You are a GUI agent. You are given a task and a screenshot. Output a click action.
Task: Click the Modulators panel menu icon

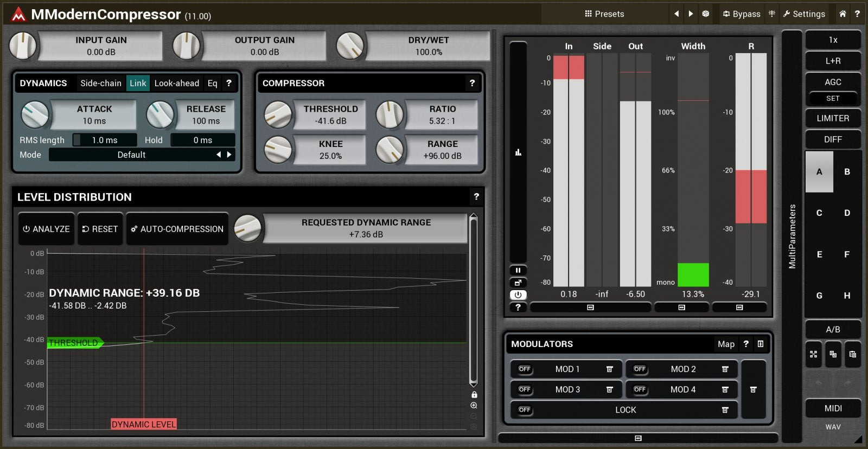[761, 344]
